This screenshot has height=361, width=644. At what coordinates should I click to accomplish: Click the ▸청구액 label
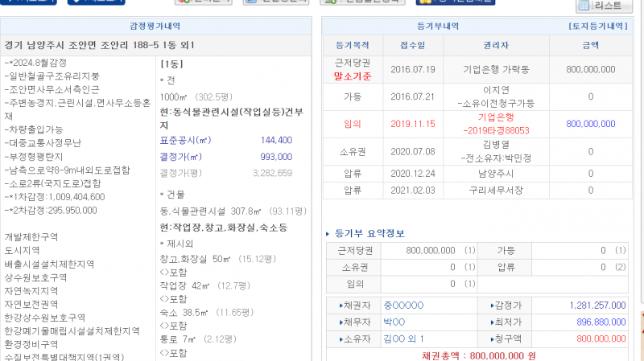click(x=506, y=338)
